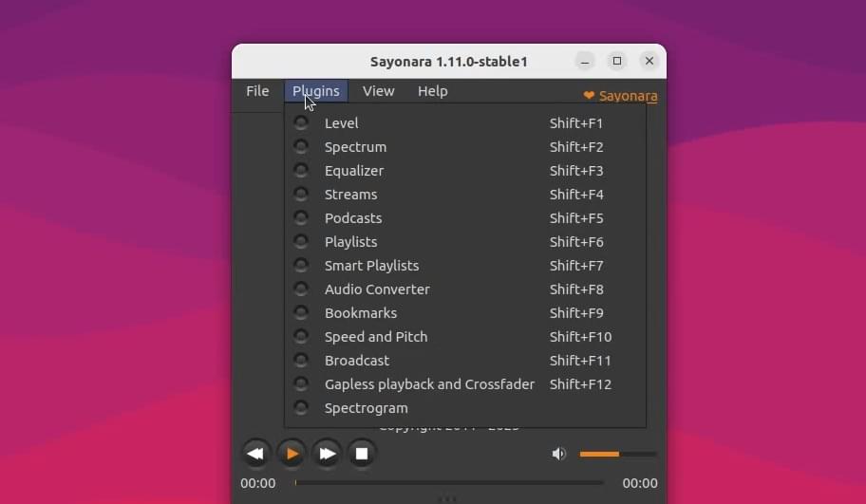Toggle the radio indicator beside Bookmarks
This screenshot has width=866, height=504.
tap(301, 312)
